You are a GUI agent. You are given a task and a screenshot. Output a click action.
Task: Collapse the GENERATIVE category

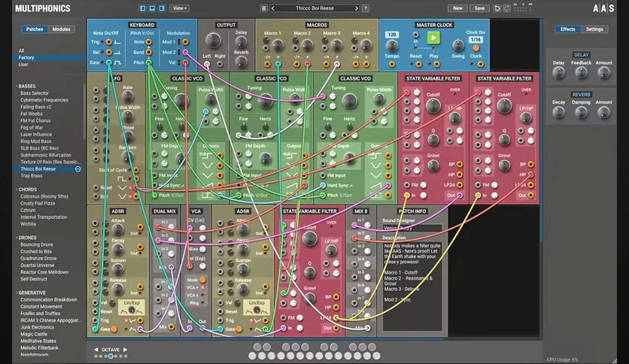click(x=32, y=293)
